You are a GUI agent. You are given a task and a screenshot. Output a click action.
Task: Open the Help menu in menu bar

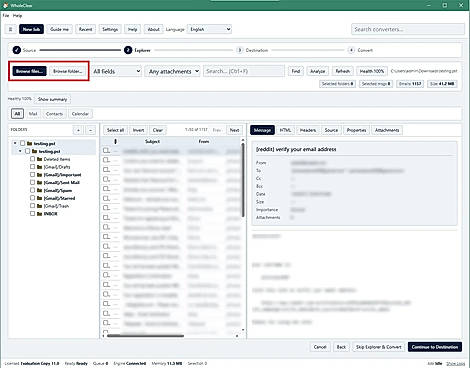click(x=17, y=16)
